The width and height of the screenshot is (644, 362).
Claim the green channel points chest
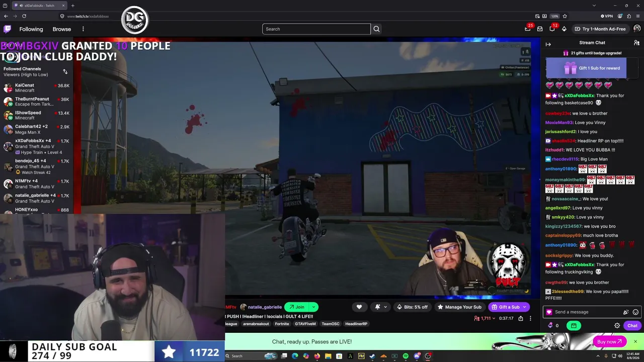pos(574,326)
